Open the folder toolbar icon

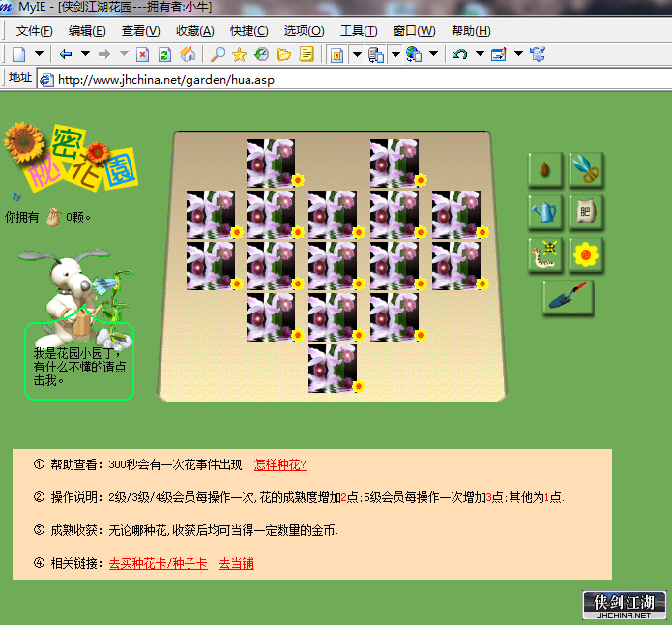pyautogui.click(x=283, y=54)
